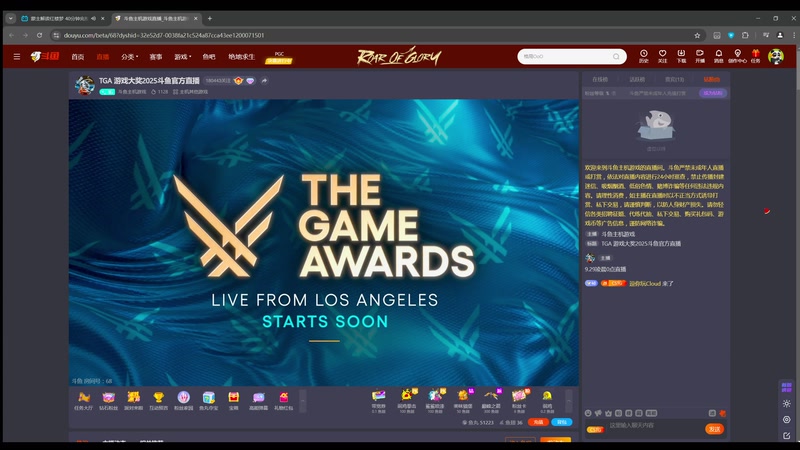Toggle brightness sun icon in side toolbar
Screen dimensions: 800x450
point(786,404)
